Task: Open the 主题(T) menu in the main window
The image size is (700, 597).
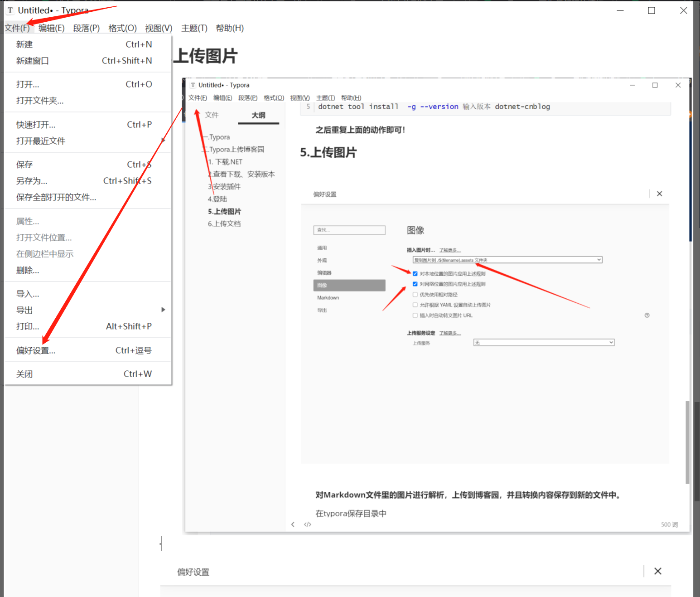Action: (194, 28)
